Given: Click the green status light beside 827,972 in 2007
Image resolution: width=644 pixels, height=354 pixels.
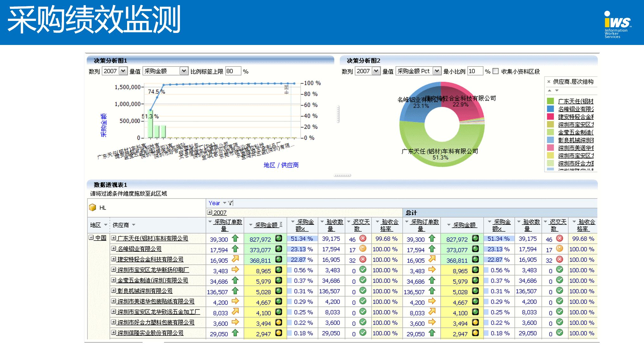Looking at the screenshot, I should (279, 238).
